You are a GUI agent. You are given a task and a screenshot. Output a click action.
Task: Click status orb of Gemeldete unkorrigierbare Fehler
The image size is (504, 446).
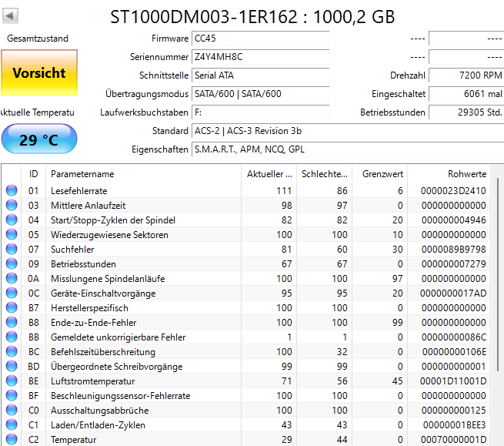(x=12, y=337)
